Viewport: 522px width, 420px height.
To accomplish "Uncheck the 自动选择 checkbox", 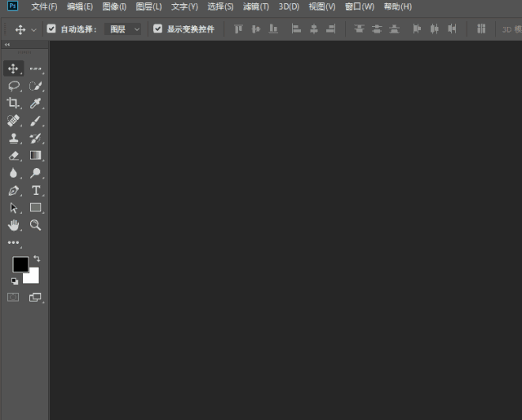I will (51, 29).
